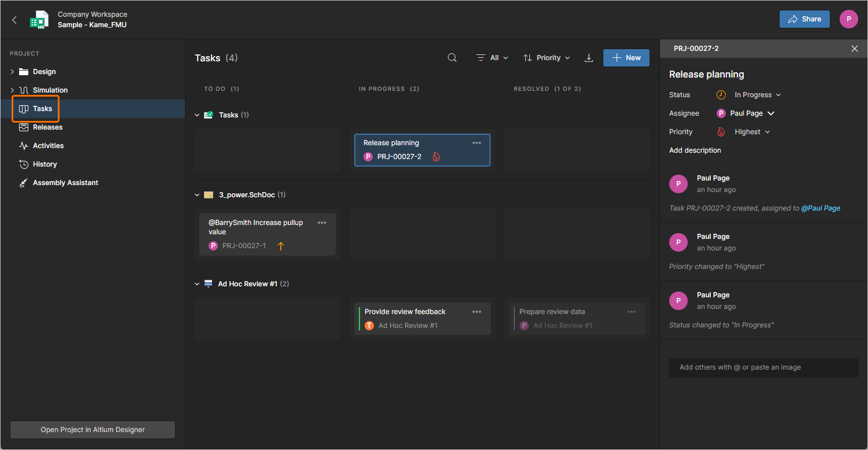
Task: Open the Simulation section in the sidebar
Action: pos(49,90)
